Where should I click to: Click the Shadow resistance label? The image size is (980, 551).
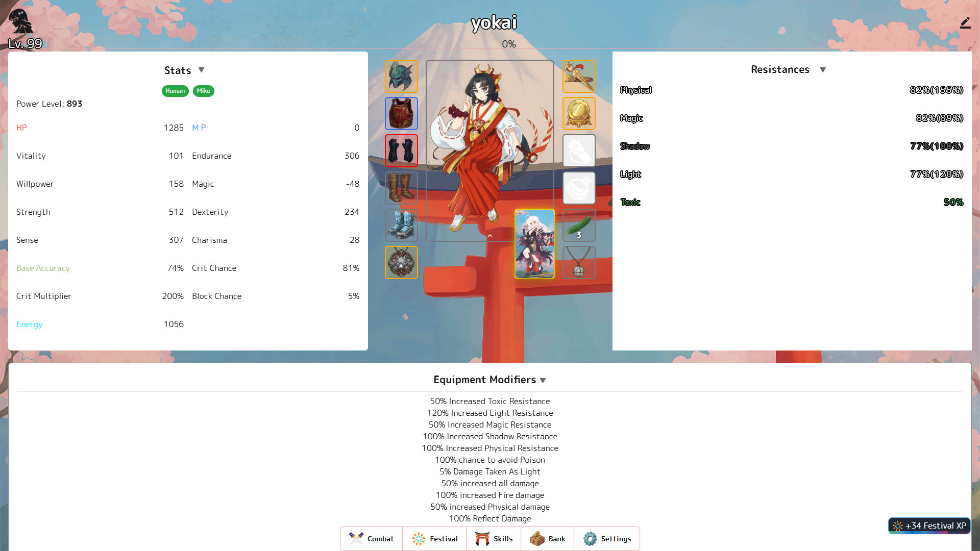pos(635,146)
